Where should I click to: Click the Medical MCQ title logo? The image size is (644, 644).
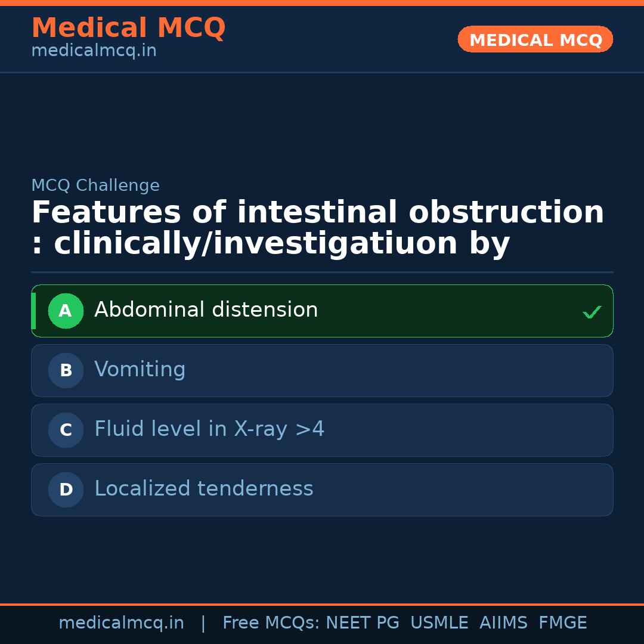[x=128, y=28]
